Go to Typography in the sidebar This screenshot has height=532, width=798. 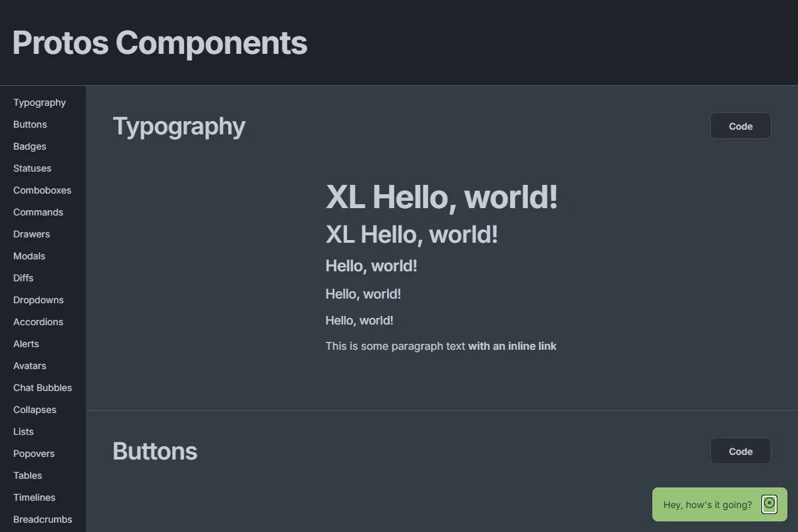click(39, 102)
